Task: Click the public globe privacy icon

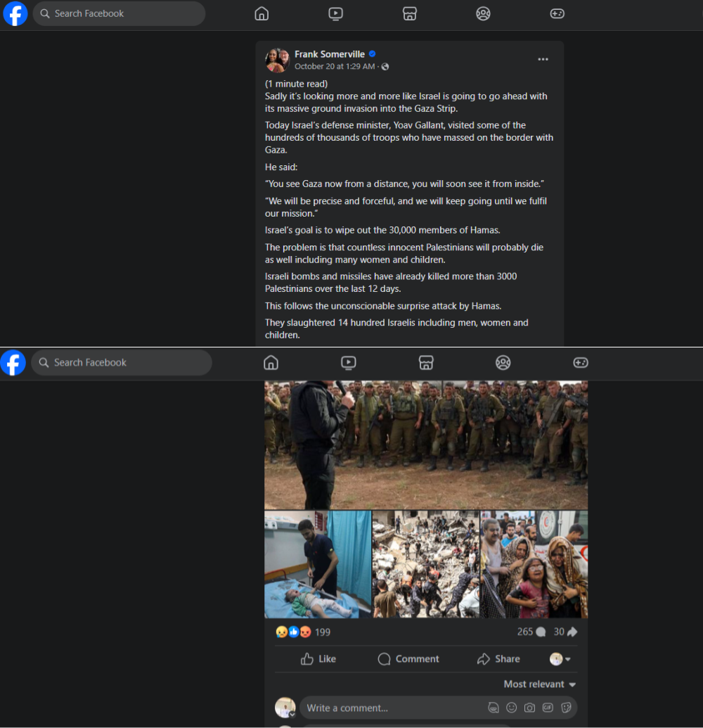Action: point(385,66)
